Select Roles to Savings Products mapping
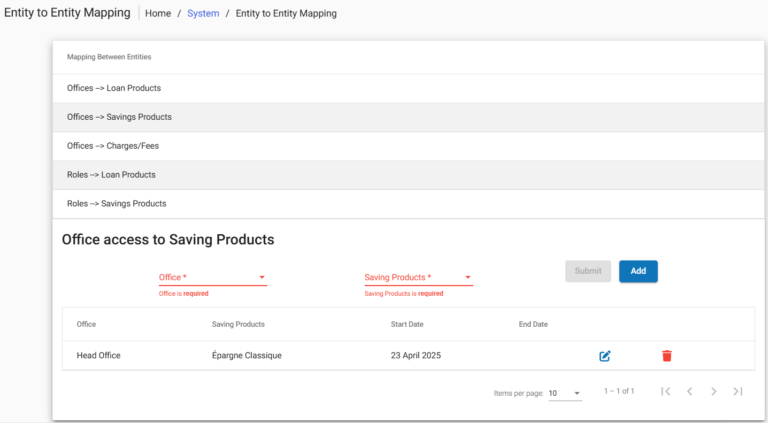The width and height of the screenshot is (768, 423). [116, 204]
